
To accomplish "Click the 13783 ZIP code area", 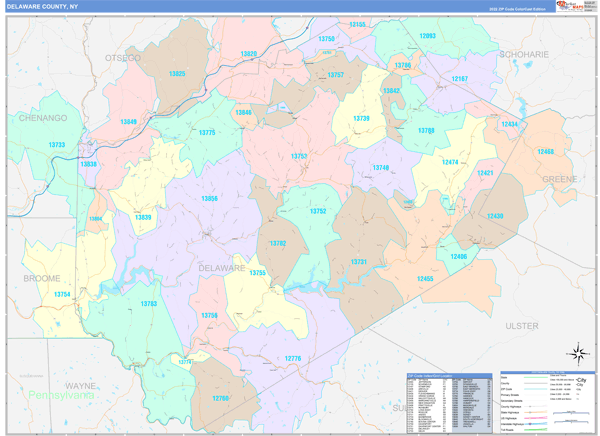I will coord(148,303).
